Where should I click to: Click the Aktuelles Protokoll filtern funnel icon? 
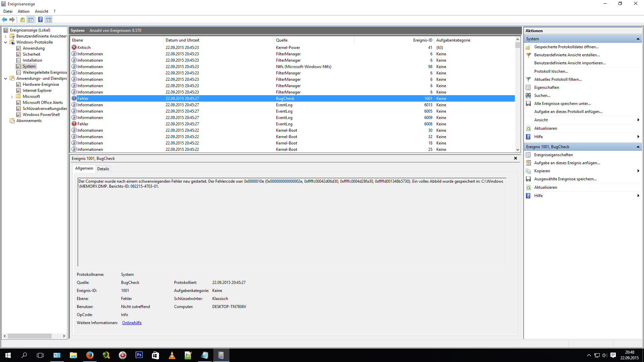[x=528, y=79]
